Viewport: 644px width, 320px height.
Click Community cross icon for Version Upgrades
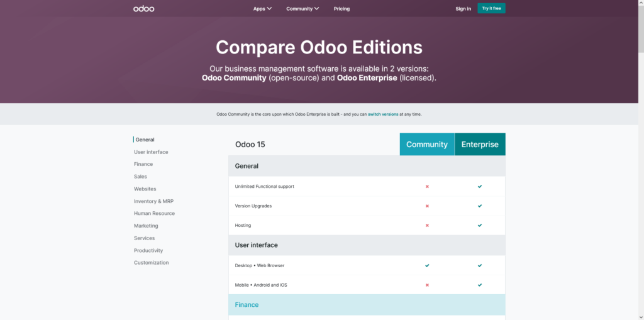(427, 206)
